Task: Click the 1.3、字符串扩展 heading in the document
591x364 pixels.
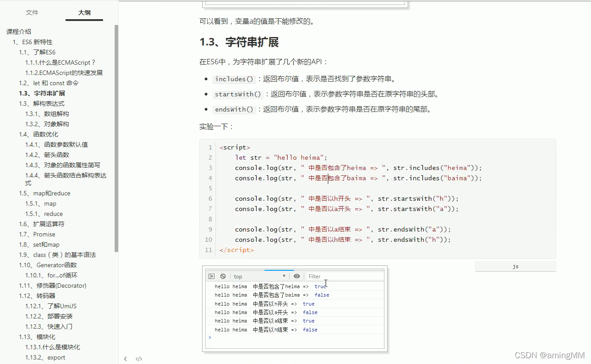Action: coord(239,42)
